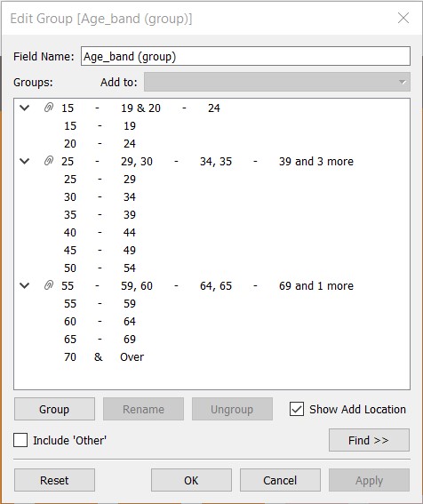Confirm with the OK button
The image size is (423, 504).
[191, 480]
